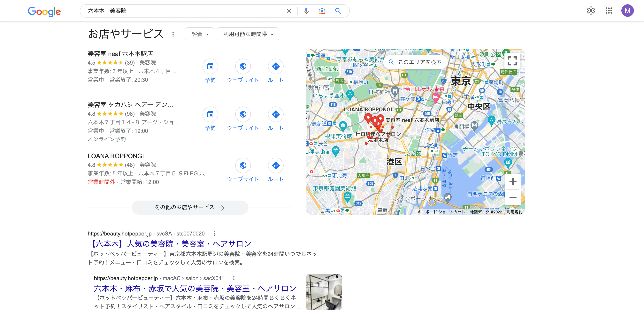The height and width of the screenshot is (318, 644).
Task: Click その他のお店やサービス button
Action: pos(190,207)
